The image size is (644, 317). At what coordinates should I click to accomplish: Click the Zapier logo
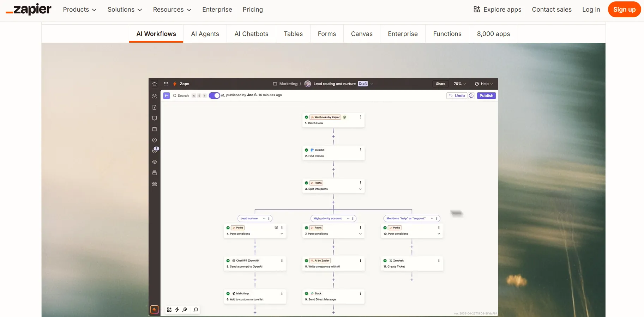coord(29,10)
